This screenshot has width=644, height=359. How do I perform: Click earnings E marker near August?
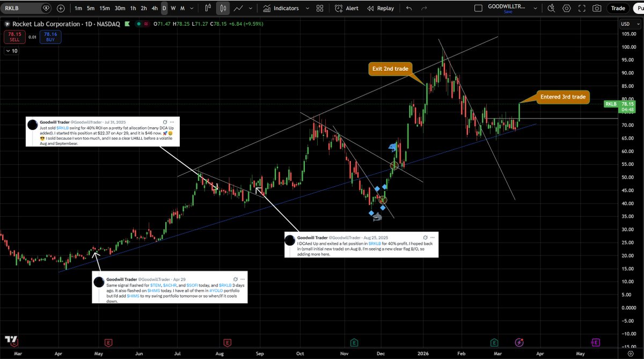coord(228,342)
